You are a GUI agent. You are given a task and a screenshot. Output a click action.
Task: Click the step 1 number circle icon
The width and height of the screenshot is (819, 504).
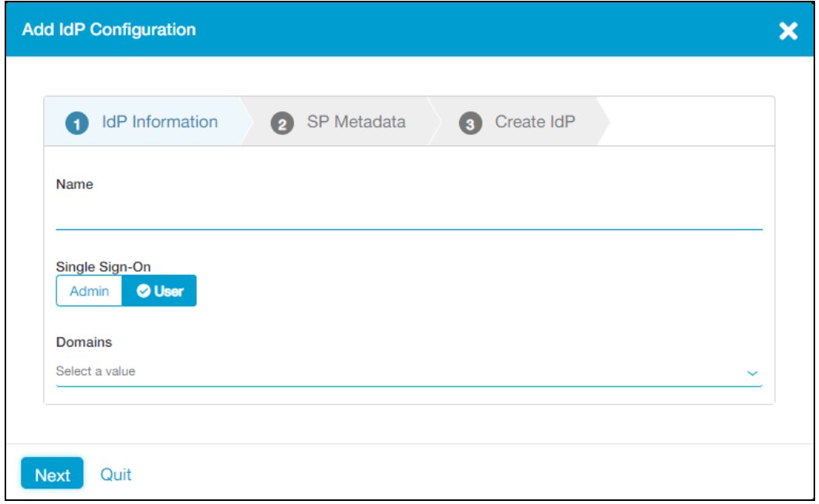click(76, 123)
